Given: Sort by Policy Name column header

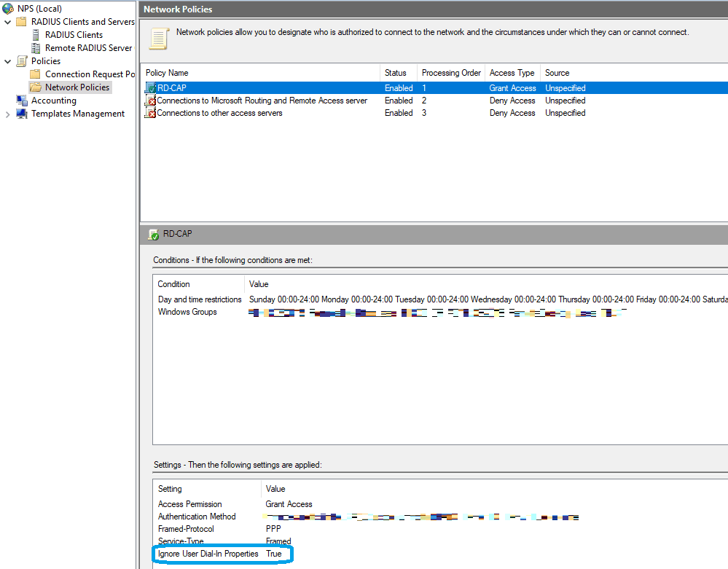Looking at the screenshot, I should click(x=167, y=73).
